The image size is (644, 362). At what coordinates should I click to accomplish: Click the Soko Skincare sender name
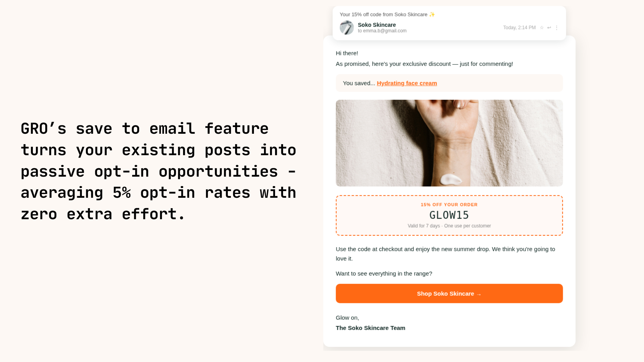pyautogui.click(x=377, y=25)
